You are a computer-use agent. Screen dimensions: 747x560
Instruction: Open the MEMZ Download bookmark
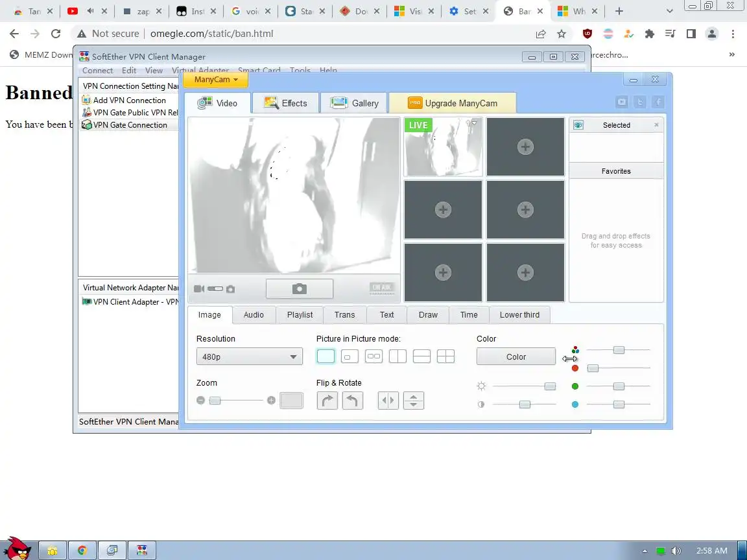point(41,54)
